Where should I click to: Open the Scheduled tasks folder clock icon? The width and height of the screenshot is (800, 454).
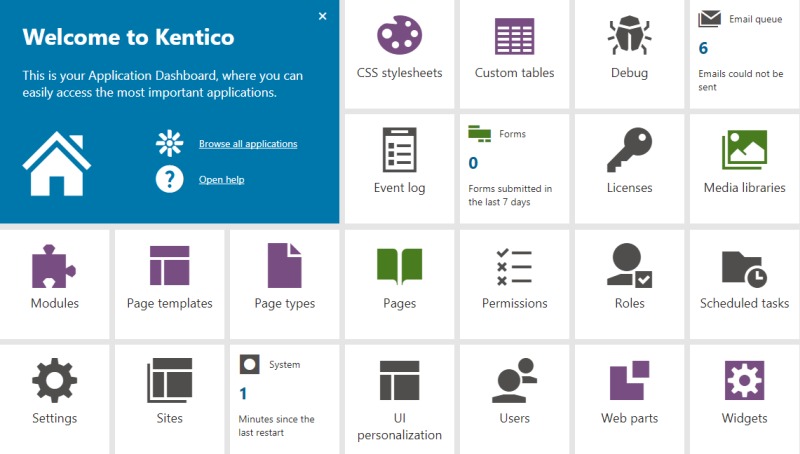point(744,268)
